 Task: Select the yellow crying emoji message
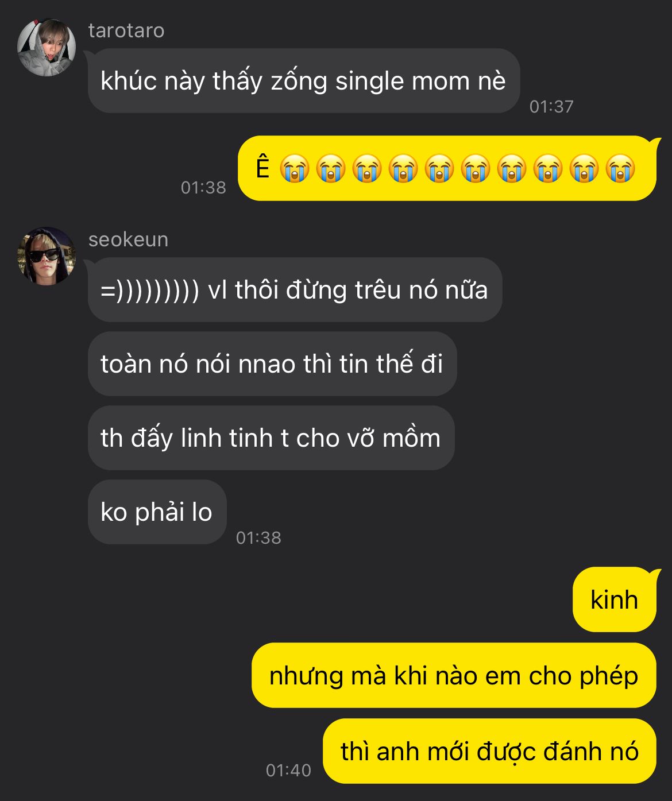coord(447,168)
